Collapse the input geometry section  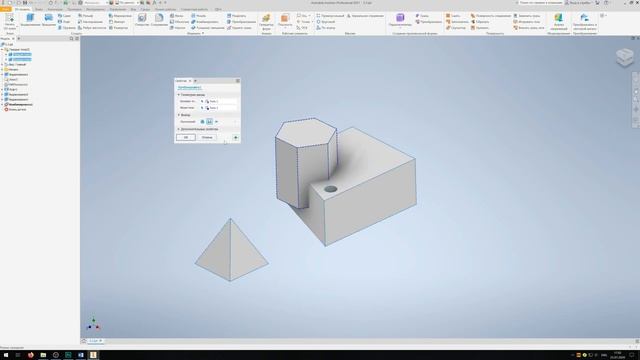(178, 95)
